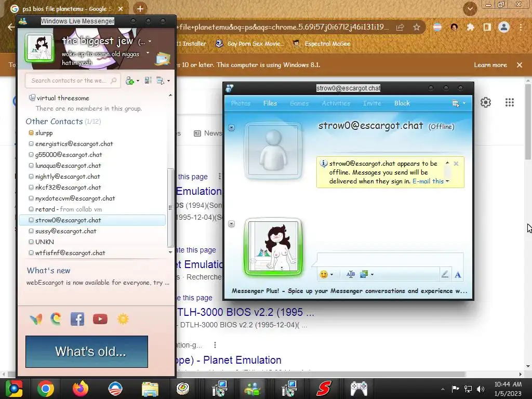Open the YouTube icon in Messenger footer
532x399 pixels.
coord(100,320)
